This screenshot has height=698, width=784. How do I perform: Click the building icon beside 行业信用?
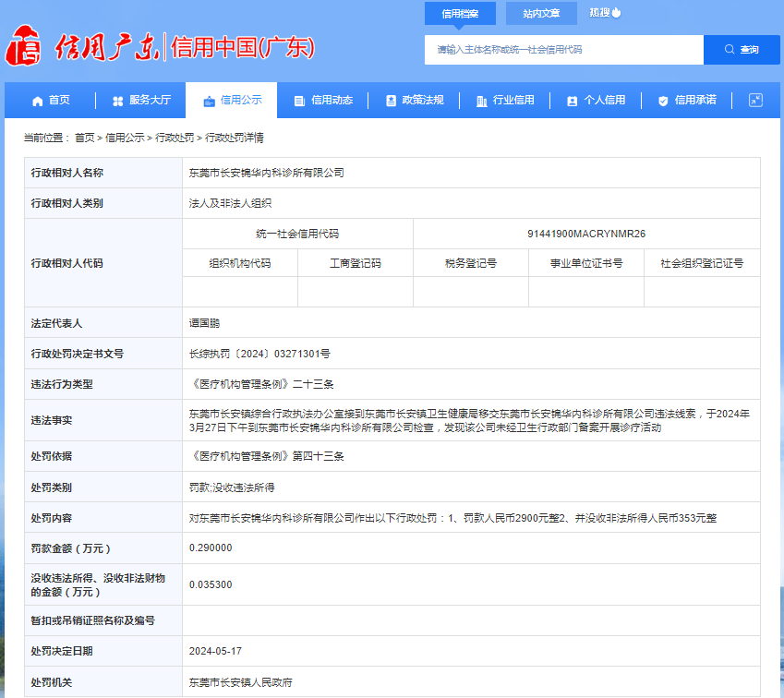coord(481,101)
